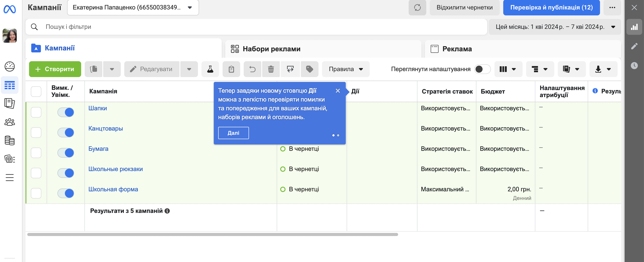Click the refresh button at the top
This screenshot has width=644, height=262.
[x=417, y=7]
